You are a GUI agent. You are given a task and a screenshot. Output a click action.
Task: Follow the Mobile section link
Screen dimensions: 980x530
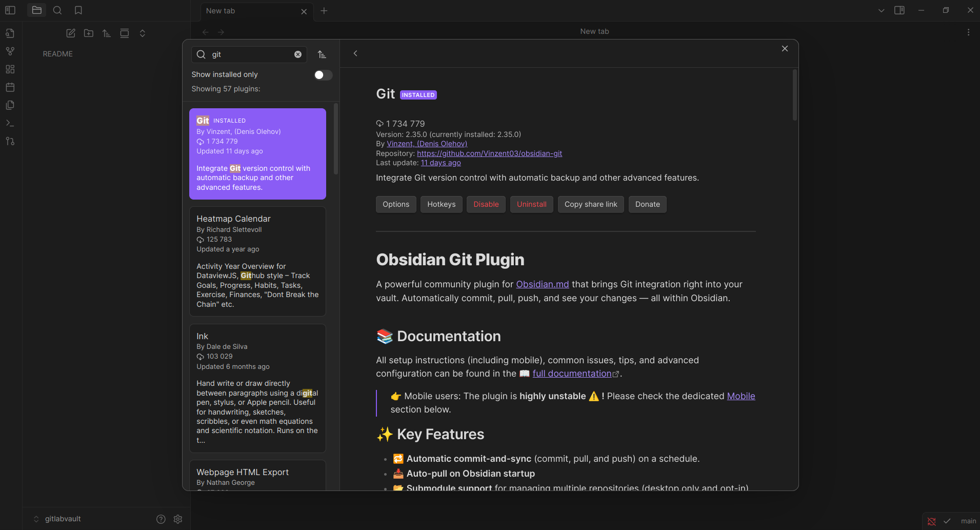[x=741, y=396]
